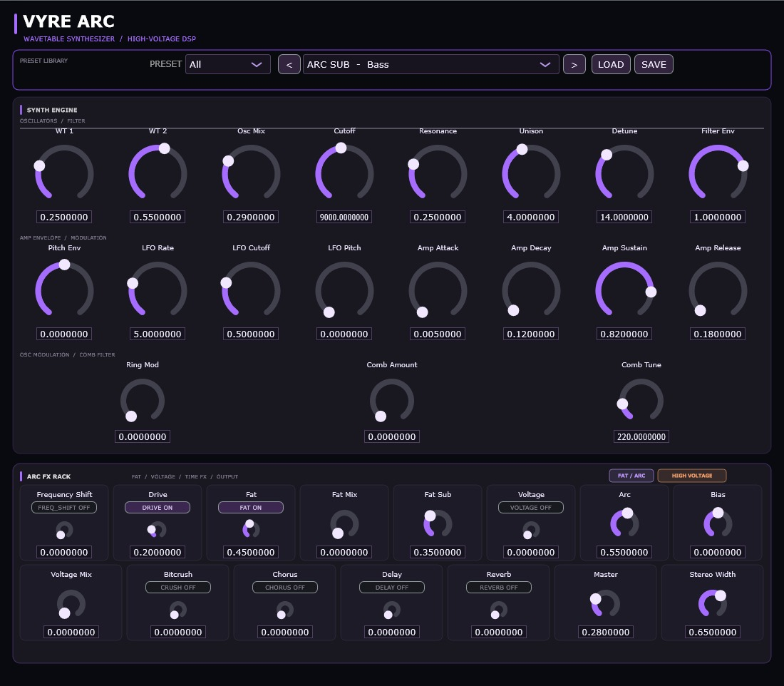This screenshot has width=784, height=686.
Task: Click the Bias knob
Action: pos(718,523)
